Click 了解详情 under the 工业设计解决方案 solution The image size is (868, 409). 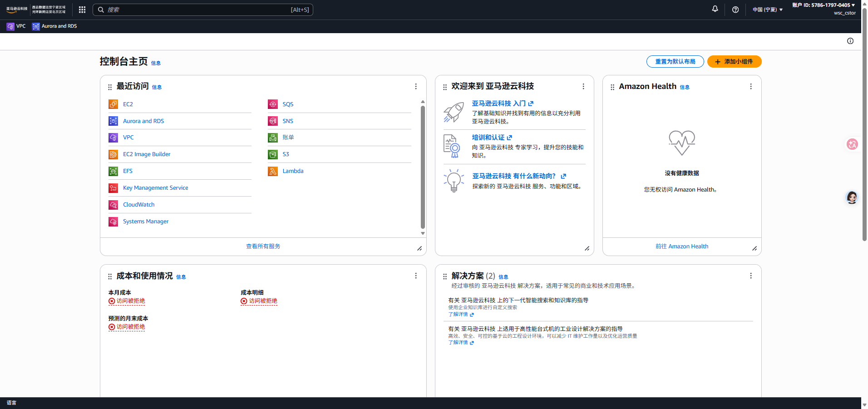click(461, 343)
